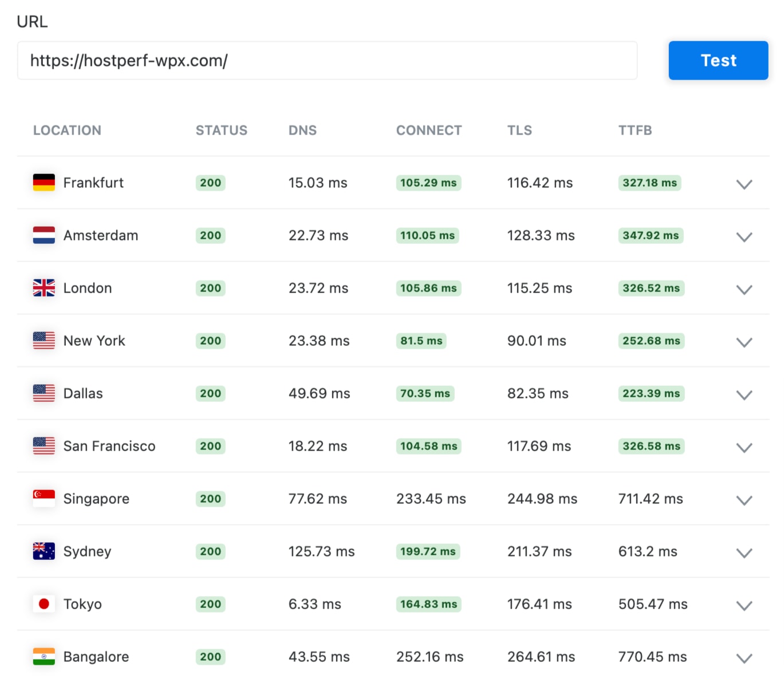Viewport: 784px width, 687px height.
Task: Click the TLS column header
Action: [x=519, y=131]
